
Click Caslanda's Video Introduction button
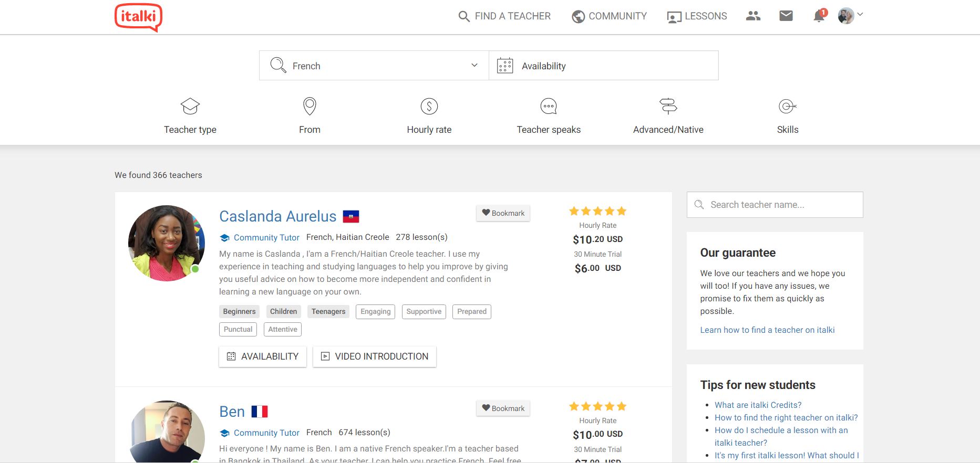[x=374, y=356]
